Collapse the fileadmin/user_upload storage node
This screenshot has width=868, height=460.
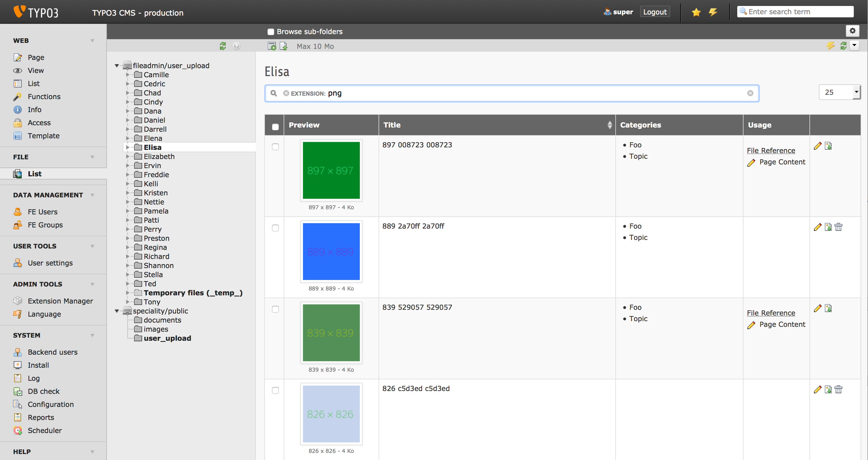117,66
